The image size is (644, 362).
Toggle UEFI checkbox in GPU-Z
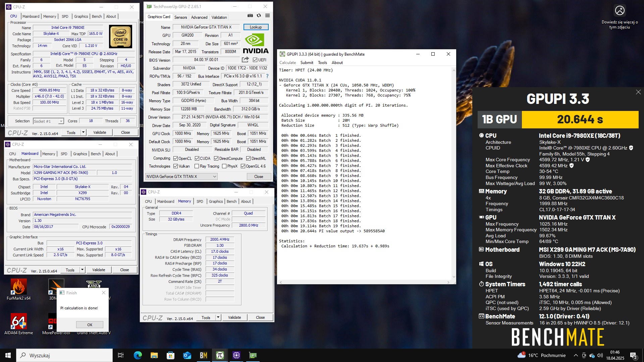pos(255,60)
